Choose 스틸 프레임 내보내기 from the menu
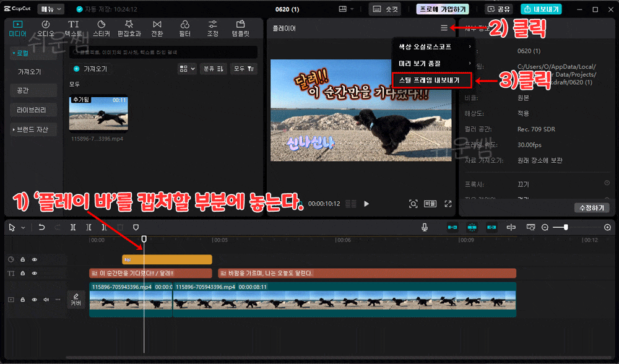Viewport: 619px width, 364px height. click(431, 81)
